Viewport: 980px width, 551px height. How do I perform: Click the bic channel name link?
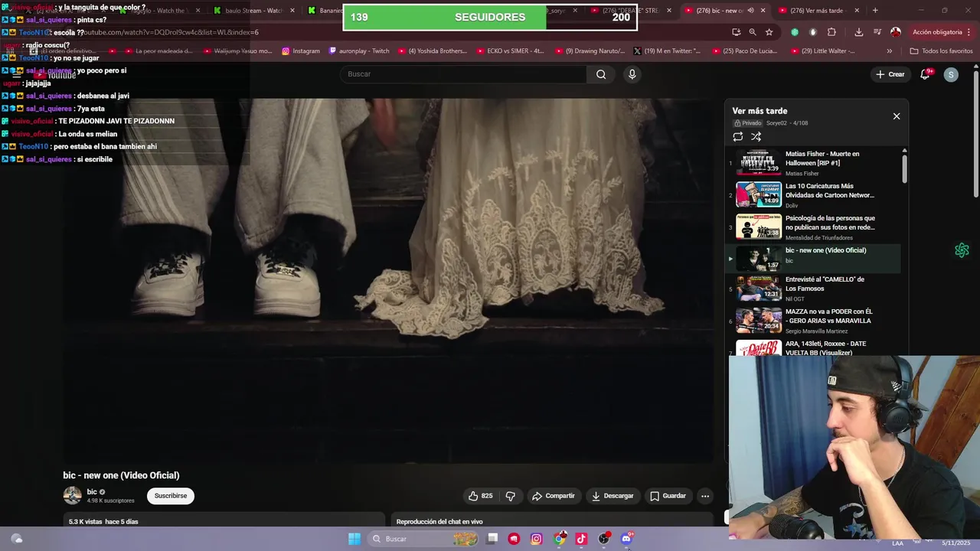pos(92,492)
